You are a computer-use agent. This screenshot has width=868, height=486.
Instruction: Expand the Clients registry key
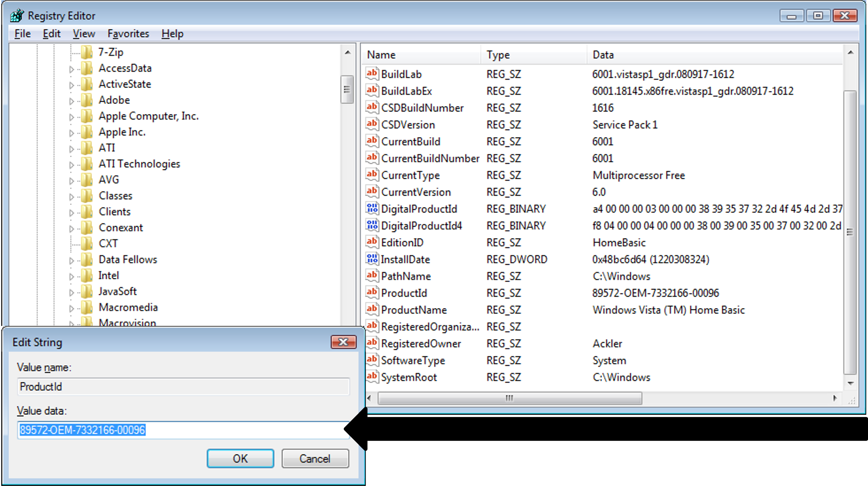point(71,212)
